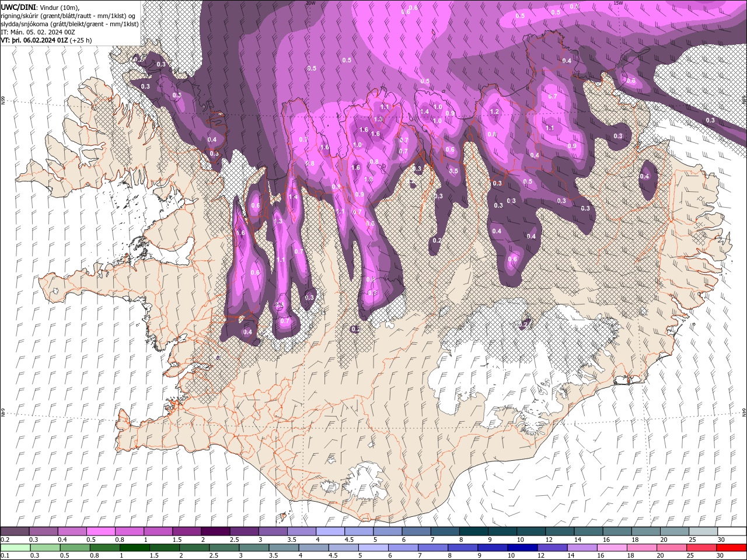Pick the darkest green 1 rain-scale swatch
The image size is (747, 560).
pyautogui.click(x=134, y=547)
